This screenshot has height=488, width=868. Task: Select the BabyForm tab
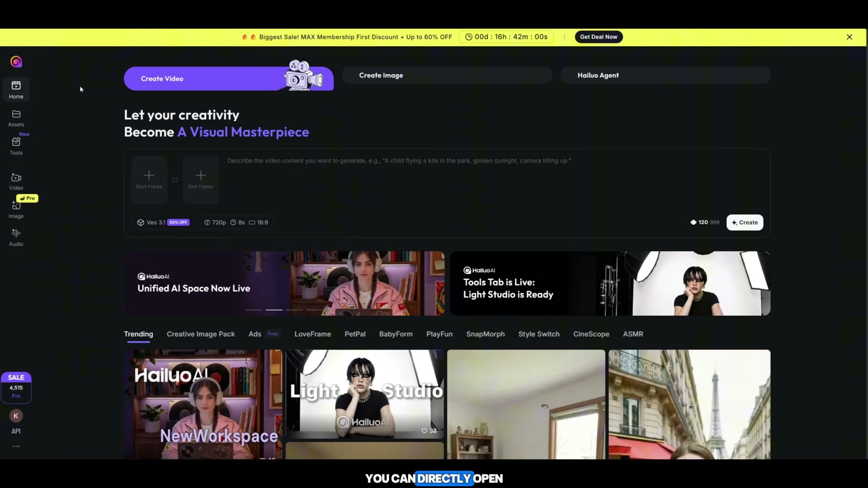[x=396, y=334]
